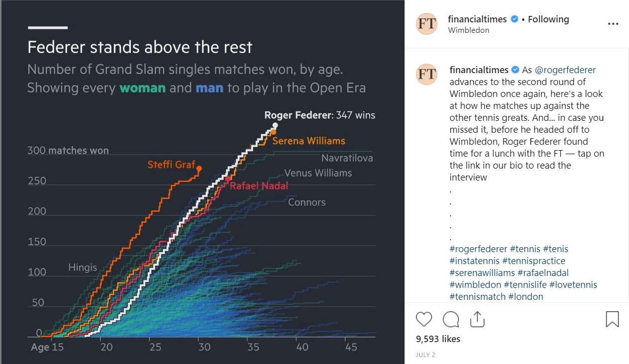Save post with the bookmark icon
The height and width of the screenshot is (364, 629).
point(612,319)
